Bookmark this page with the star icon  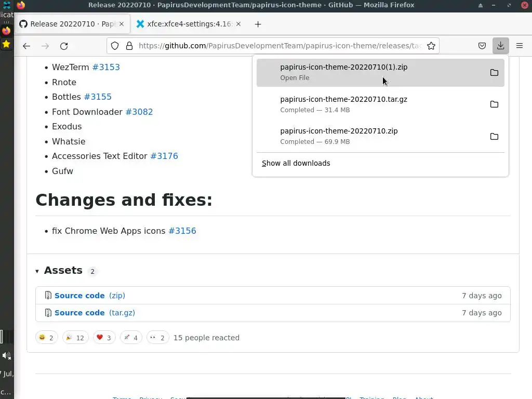click(431, 46)
